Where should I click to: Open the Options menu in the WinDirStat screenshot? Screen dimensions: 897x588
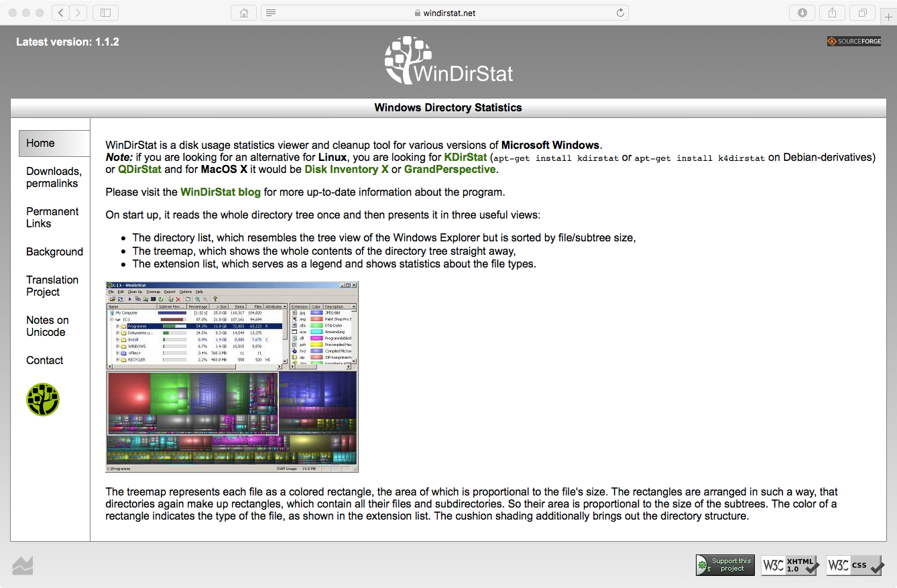click(186, 292)
